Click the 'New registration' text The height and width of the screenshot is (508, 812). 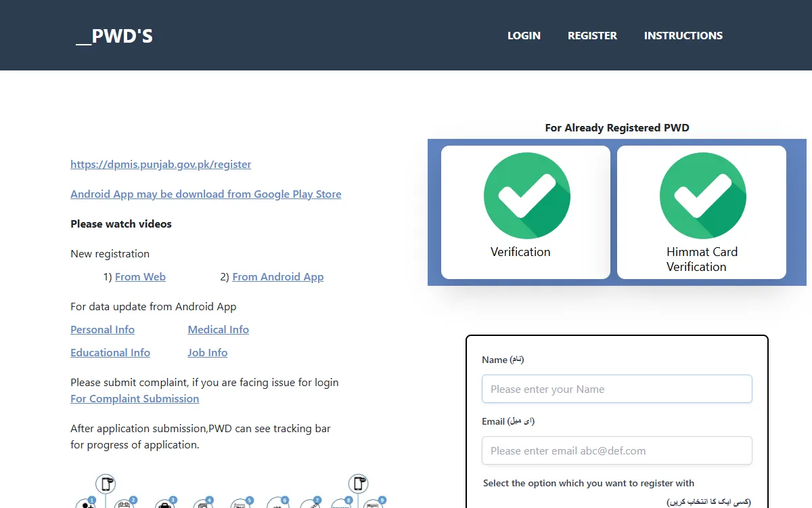(110, 253)
